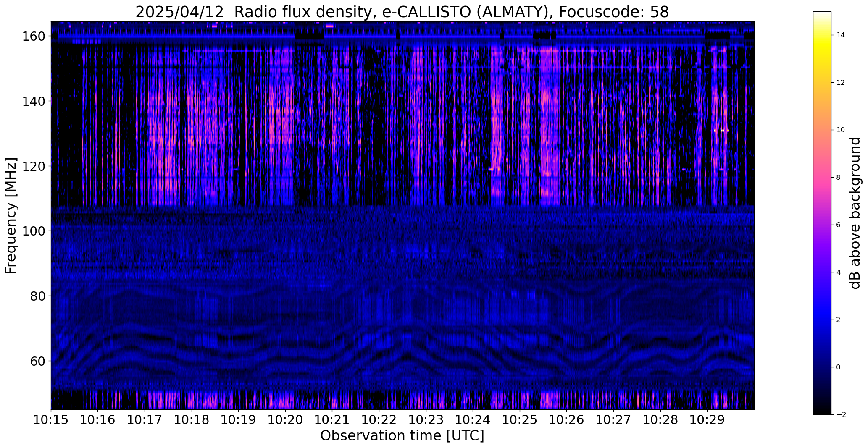Click the colorbar tick value 2
Viewport: 868px width, 448px height.
coord(838,320)
